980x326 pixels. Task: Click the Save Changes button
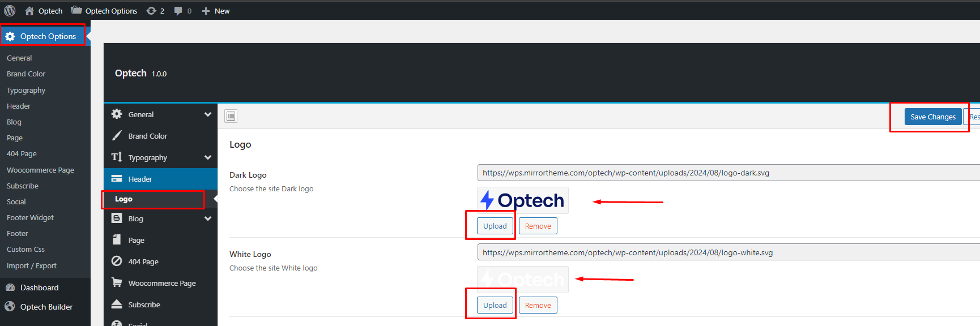[x=932, y=117]
